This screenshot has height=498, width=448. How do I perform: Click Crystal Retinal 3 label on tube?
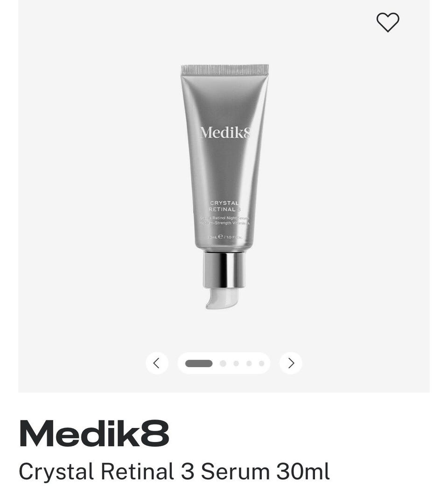click(224, 206)
